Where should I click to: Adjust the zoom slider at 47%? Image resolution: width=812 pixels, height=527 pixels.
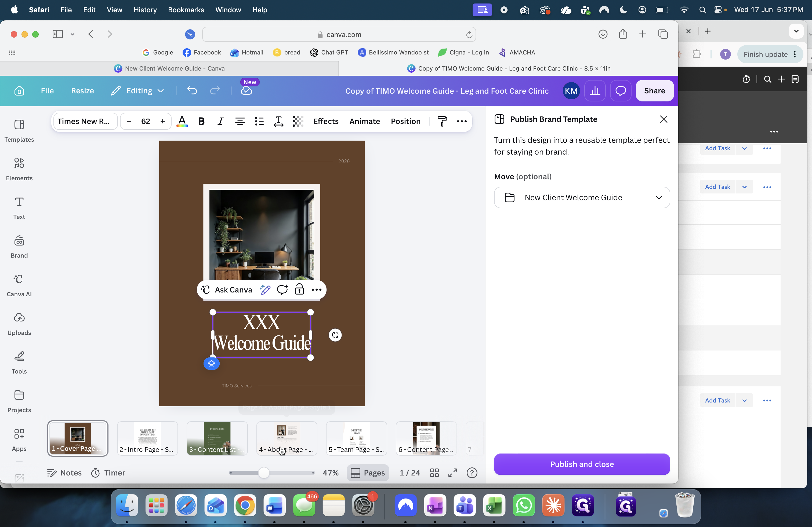click(x=263, y=473)
